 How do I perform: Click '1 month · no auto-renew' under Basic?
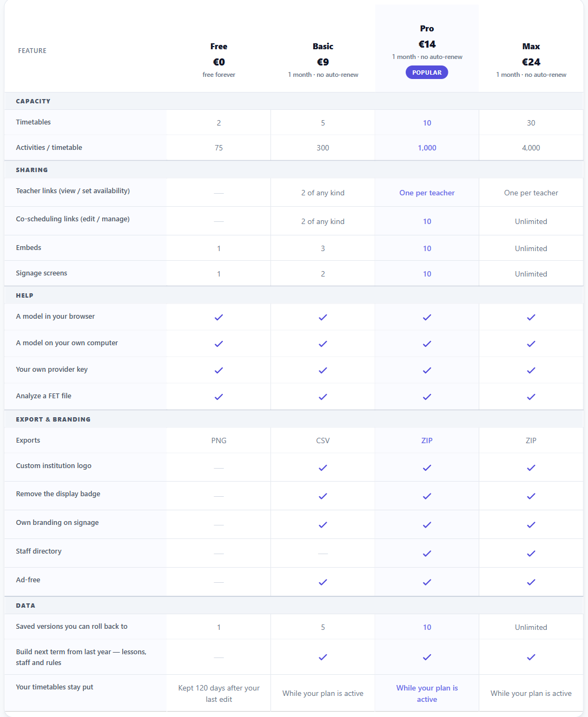[x=323, y=75]
